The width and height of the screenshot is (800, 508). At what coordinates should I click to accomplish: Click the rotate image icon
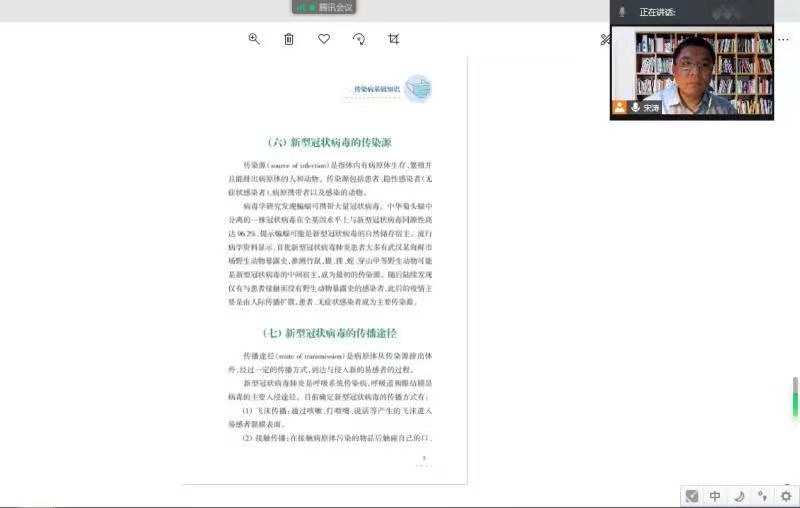click(359, 39)
